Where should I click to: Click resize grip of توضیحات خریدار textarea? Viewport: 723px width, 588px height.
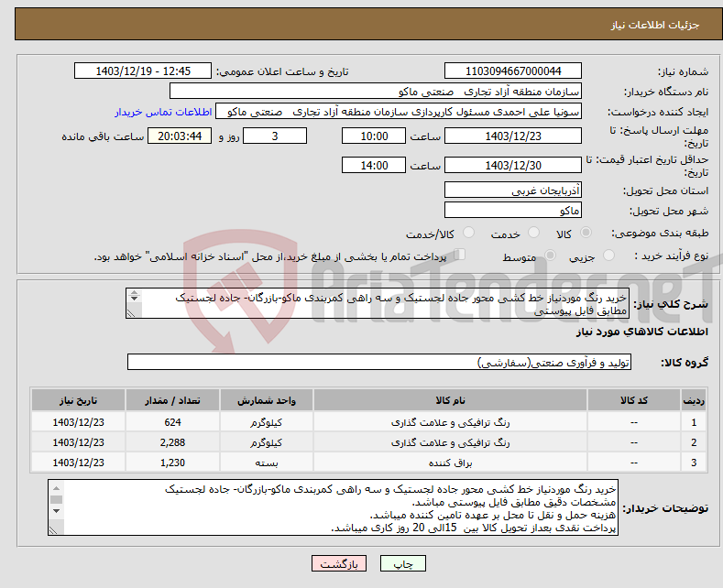53,530
